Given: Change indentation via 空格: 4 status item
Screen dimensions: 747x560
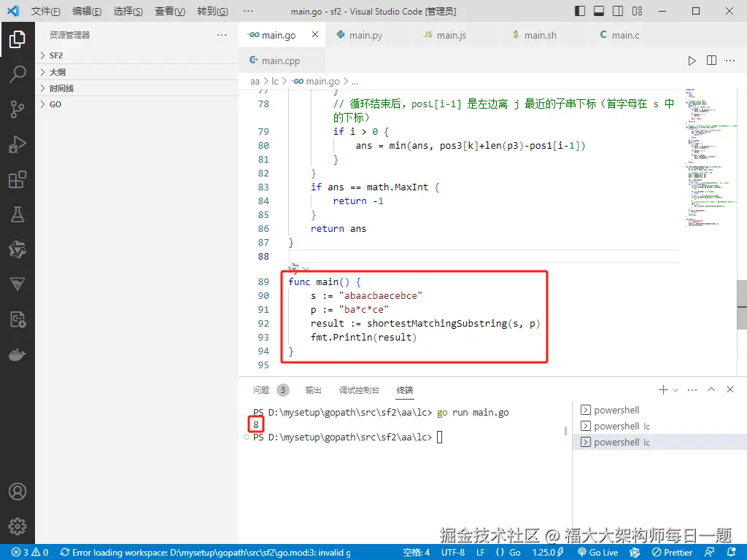Looking at the screenshot, I should pyautogui.click(x=417, y=553).
